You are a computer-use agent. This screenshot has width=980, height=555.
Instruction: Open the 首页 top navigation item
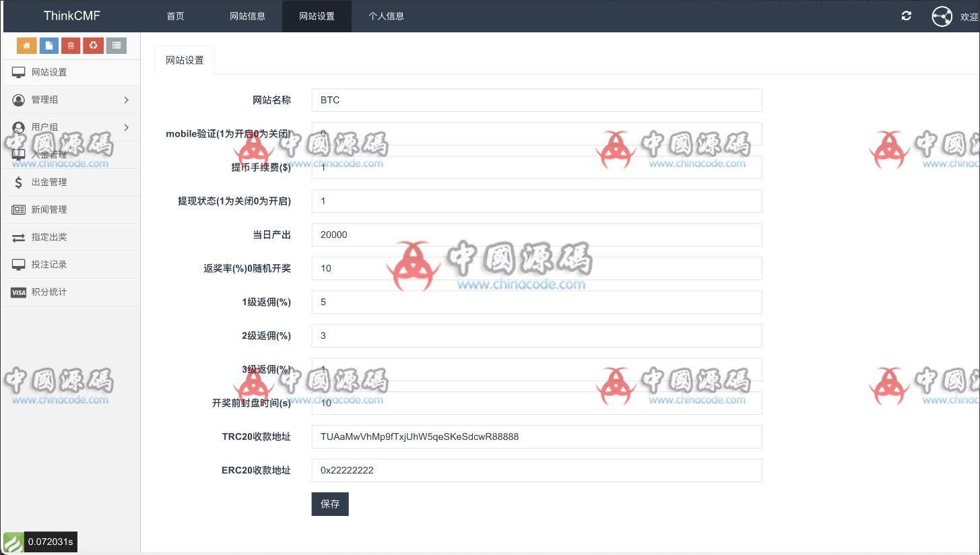(x=175, y=16)
